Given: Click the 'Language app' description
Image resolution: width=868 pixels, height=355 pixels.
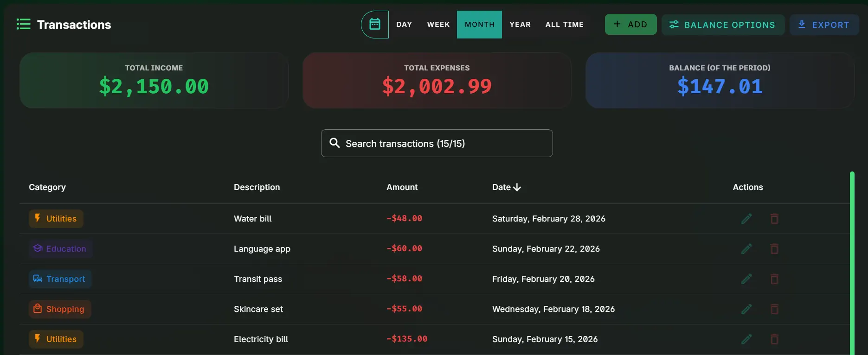Looking at the screenshot, I should (x=262, y=249).
